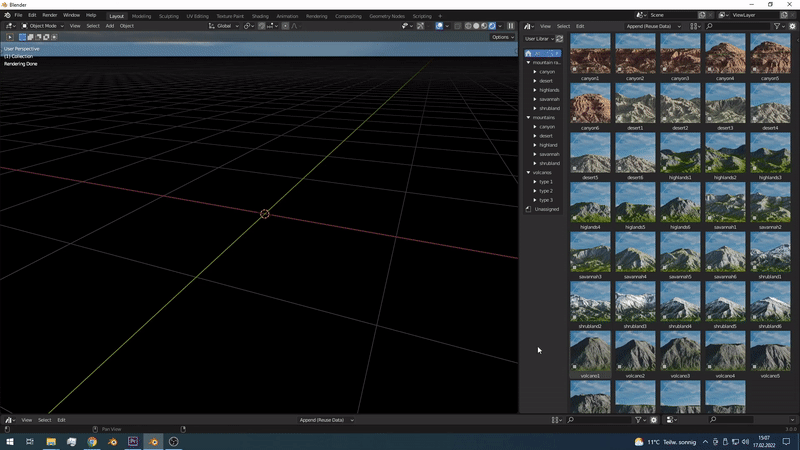
Task: Switch to wireframe viewport shading
Action: pyautogui.click(x=468, y=26)
